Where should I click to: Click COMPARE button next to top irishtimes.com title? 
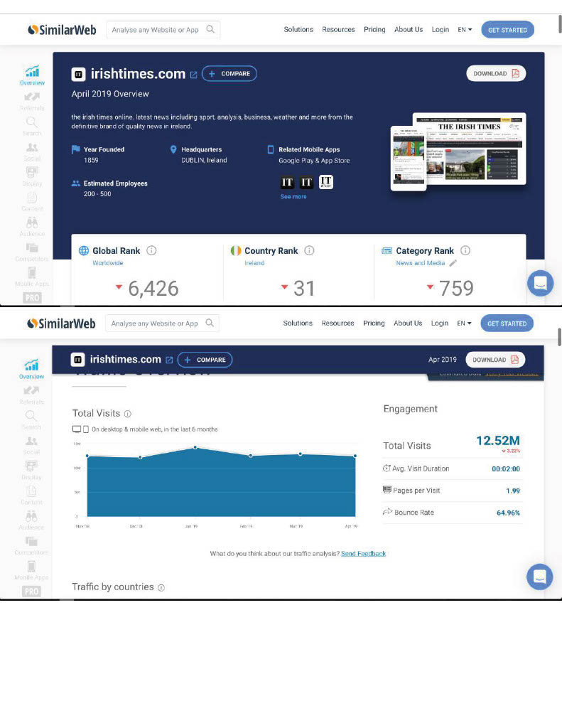[x=229, y=73]
